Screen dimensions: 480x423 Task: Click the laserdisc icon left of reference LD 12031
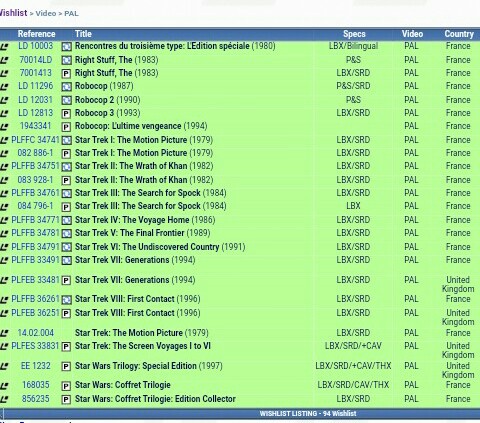coord(4,100)
